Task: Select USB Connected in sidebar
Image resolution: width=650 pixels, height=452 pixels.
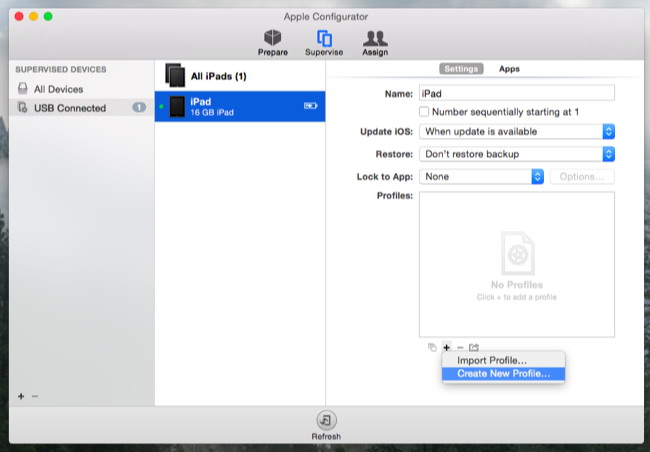Action: click(x=81, y=108)
